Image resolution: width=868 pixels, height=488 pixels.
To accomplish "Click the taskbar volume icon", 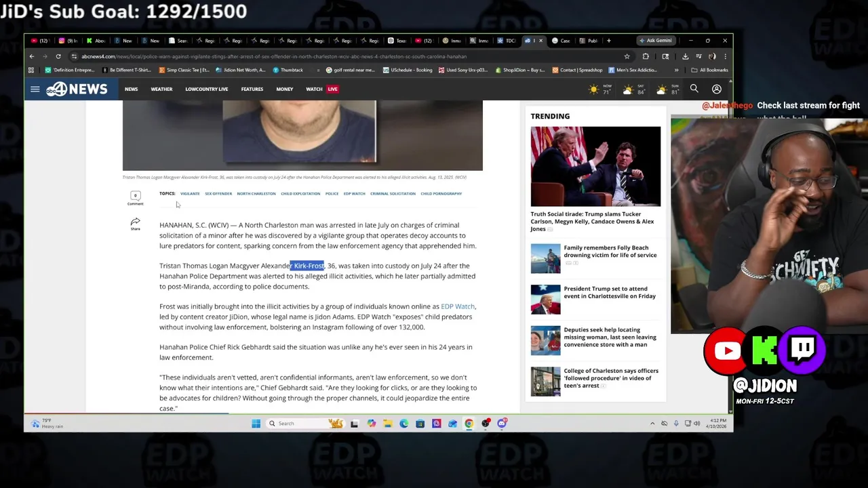I will [697, 424].
